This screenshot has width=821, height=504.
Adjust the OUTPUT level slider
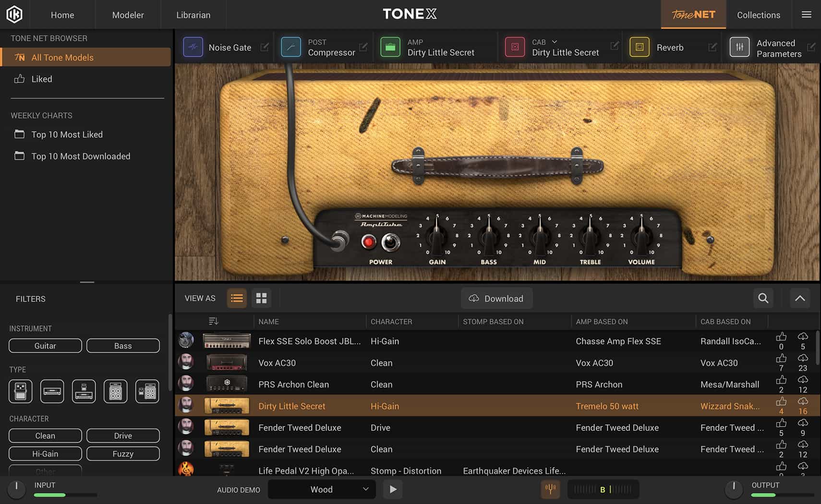(x=775, y=495)
